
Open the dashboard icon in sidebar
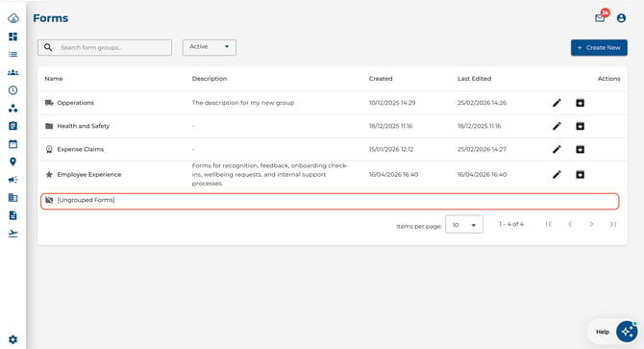pyautogui.click(x=12, y=37)
